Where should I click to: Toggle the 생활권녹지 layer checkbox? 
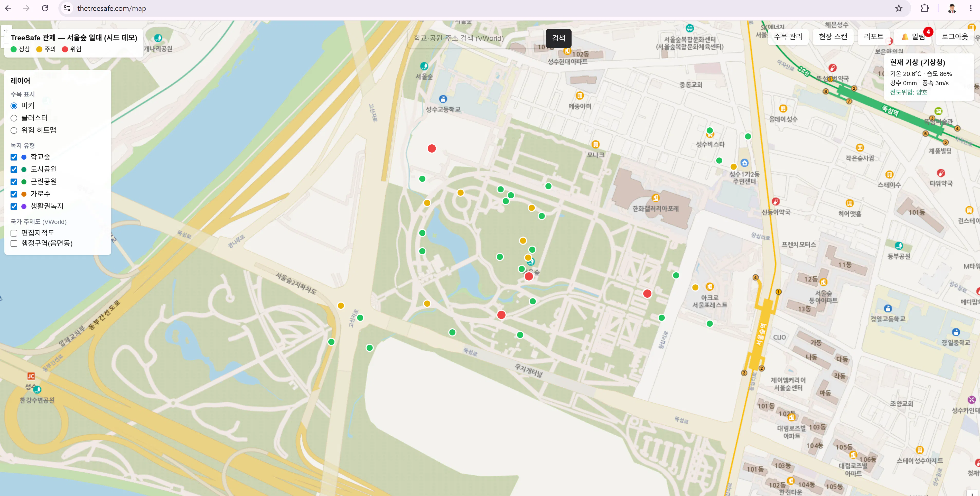14,206
